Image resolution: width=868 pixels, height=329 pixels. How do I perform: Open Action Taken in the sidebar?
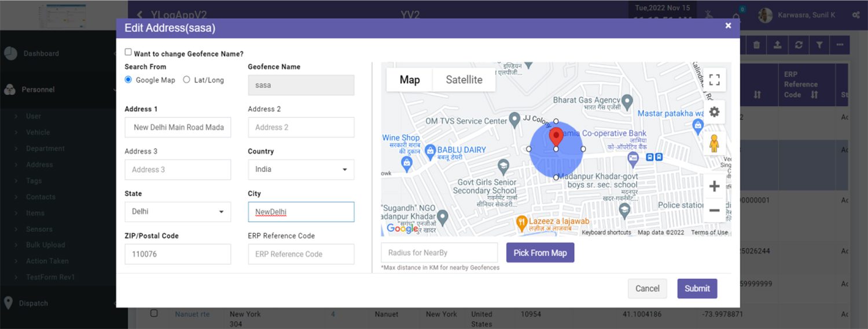(x=47, y=261)
